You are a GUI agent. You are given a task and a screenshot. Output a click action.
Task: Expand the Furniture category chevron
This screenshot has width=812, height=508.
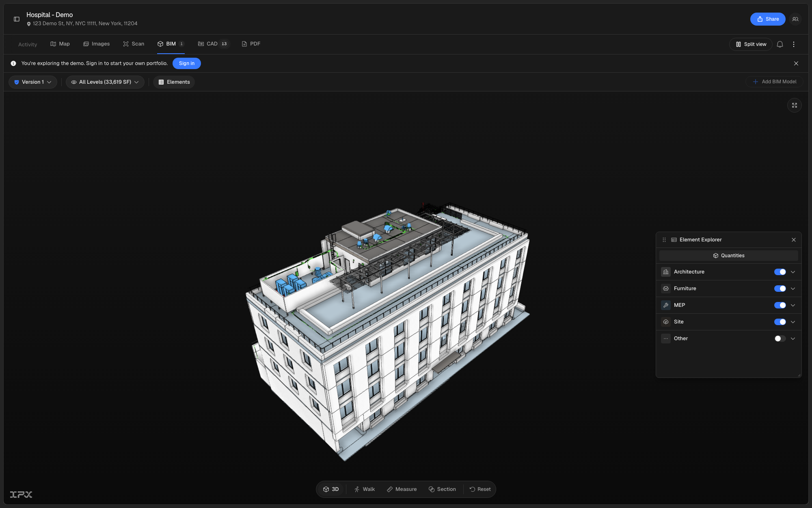[x=793, y=289]
